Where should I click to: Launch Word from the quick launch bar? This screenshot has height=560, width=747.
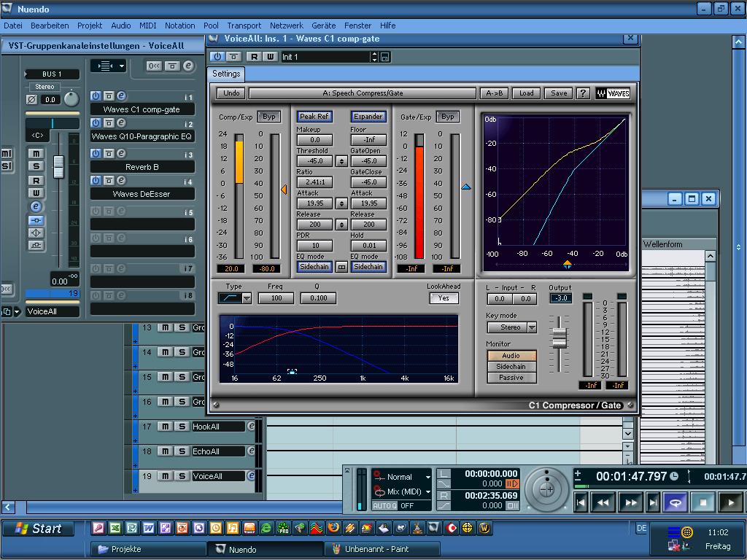[149, 528]
